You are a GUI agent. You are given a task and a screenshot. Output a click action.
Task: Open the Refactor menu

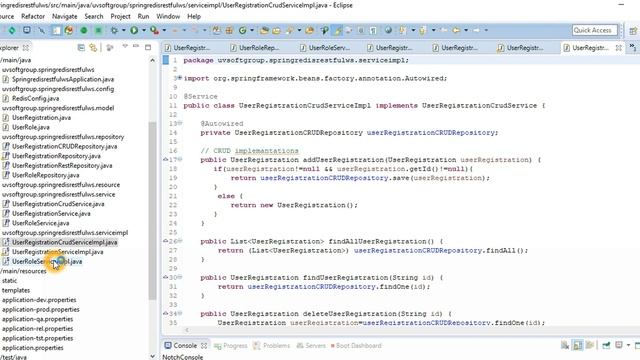pyautogui.click(x=33, y=16)
